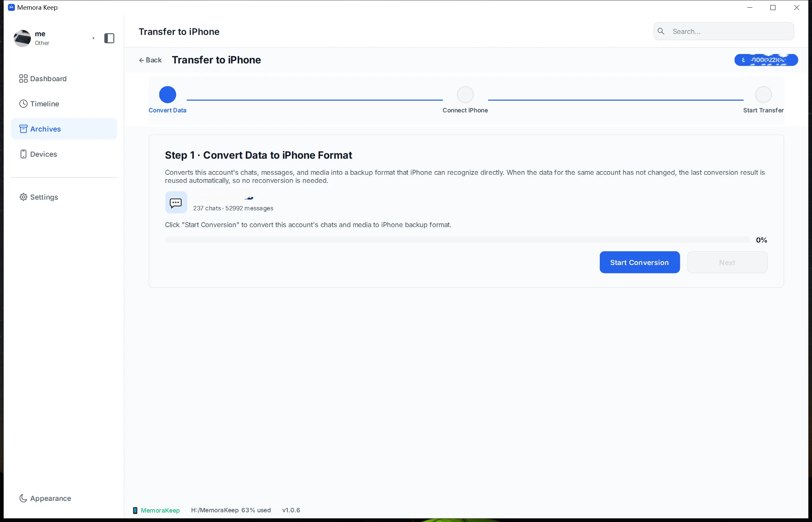This screenshot has height=522, width=812.
Task: Click the conversion progress bar
Action: [457, 240]
